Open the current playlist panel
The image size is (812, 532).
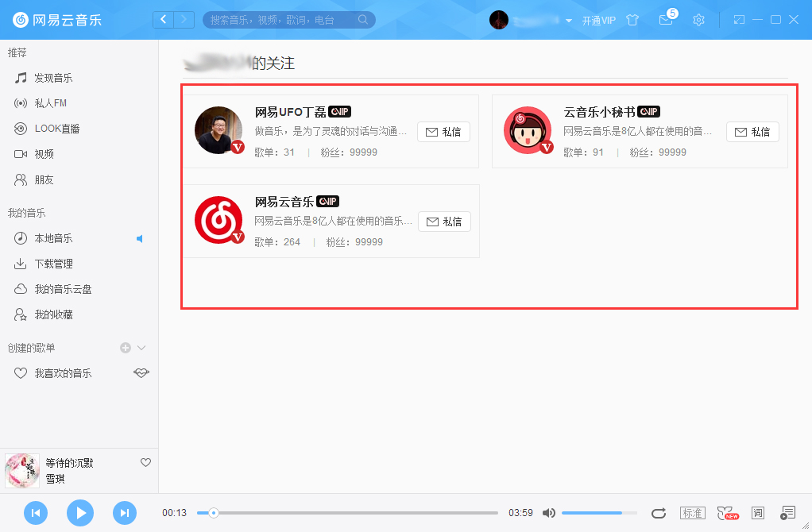coord(787,513)
